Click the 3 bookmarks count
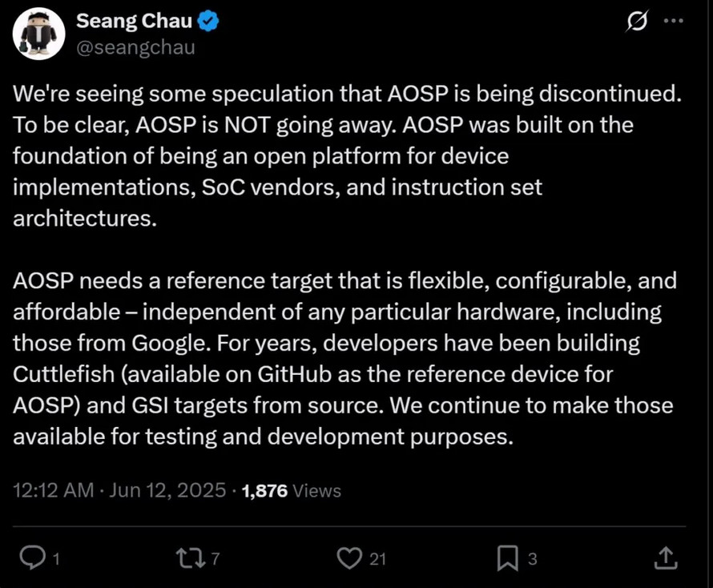713x588 pixels. [x=533, y=558]
